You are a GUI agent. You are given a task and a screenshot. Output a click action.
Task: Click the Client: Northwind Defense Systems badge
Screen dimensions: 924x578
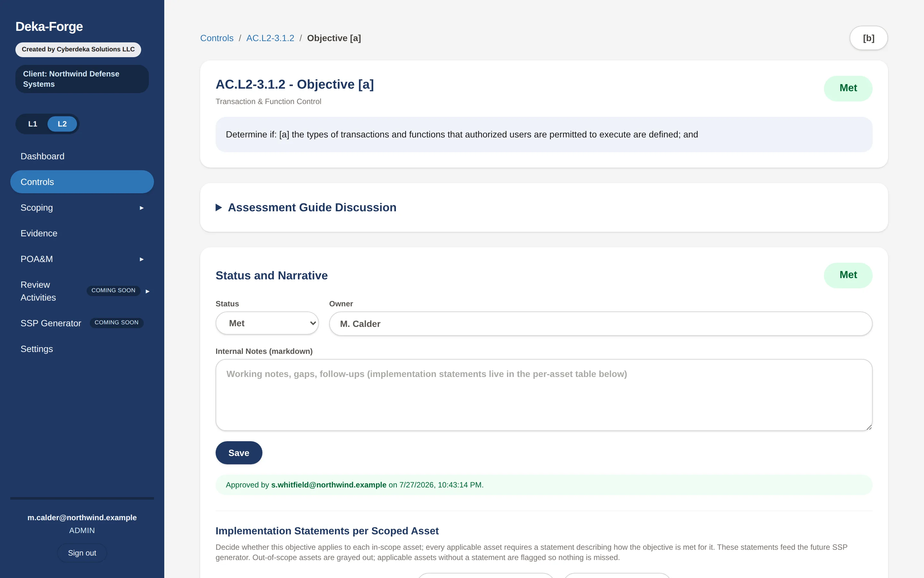(82, 79)
